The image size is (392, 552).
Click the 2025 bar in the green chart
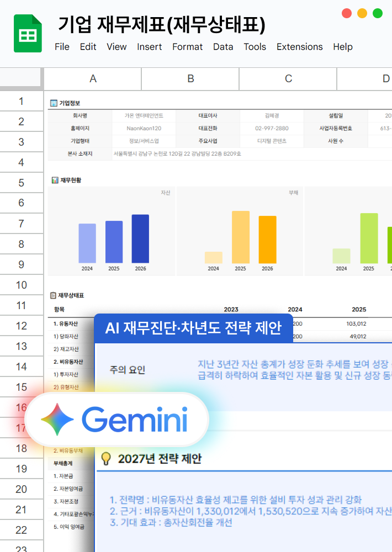pos(369,238)
